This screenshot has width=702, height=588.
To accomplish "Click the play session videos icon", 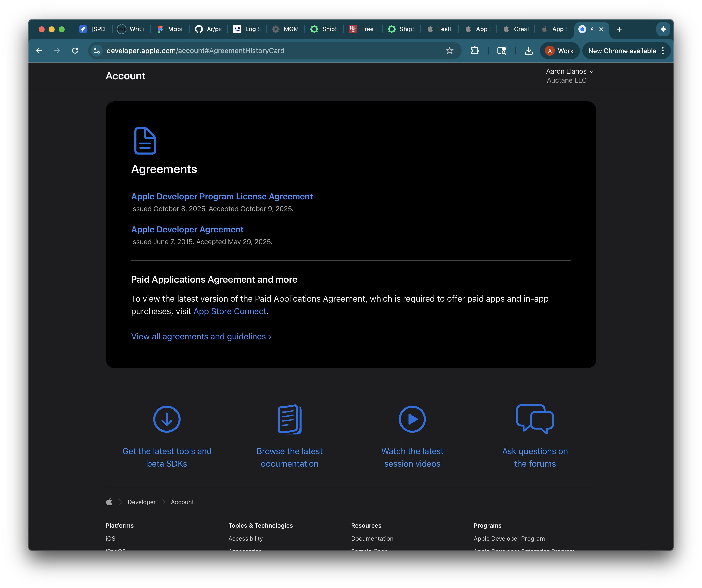I will [x=412, y=419].
